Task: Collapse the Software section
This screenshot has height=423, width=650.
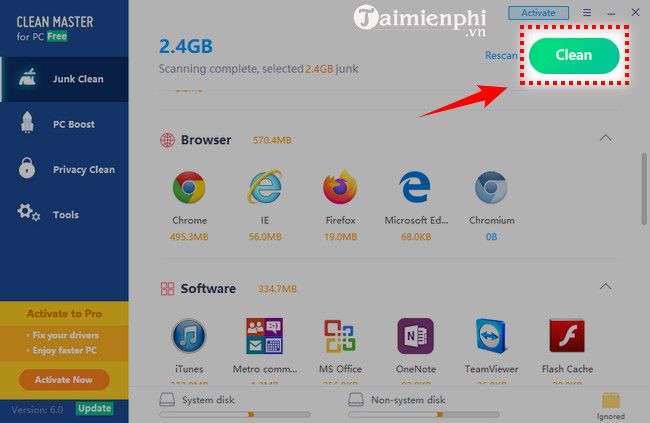Action: pos(606,287)
